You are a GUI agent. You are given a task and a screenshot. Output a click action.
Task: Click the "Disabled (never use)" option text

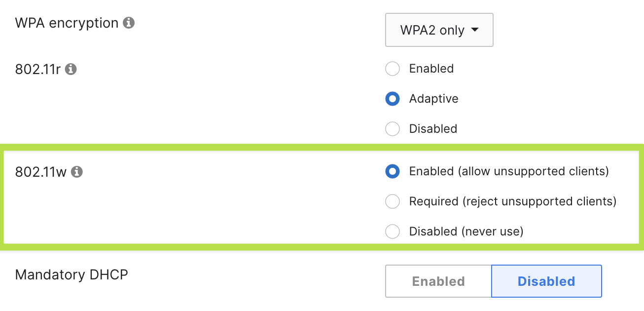466,232
